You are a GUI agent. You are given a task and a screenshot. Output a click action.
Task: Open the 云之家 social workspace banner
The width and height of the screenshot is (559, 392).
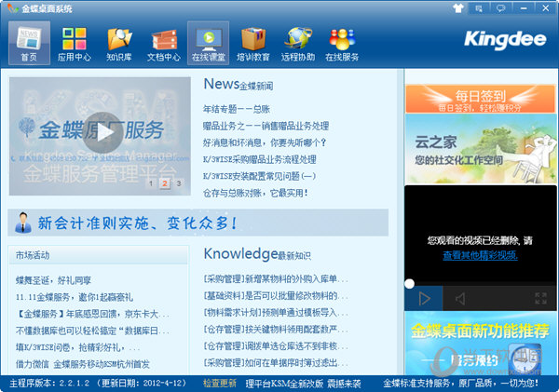(481, 149)
